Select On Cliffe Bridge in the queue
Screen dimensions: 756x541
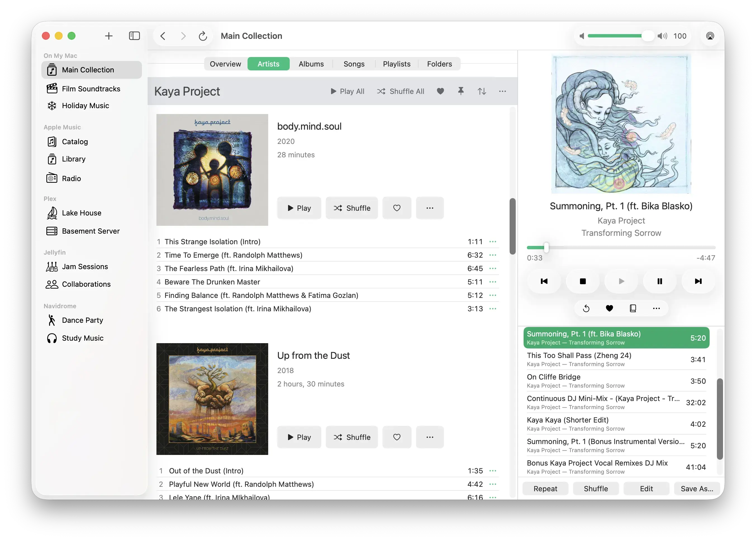(x=616, y=381)
